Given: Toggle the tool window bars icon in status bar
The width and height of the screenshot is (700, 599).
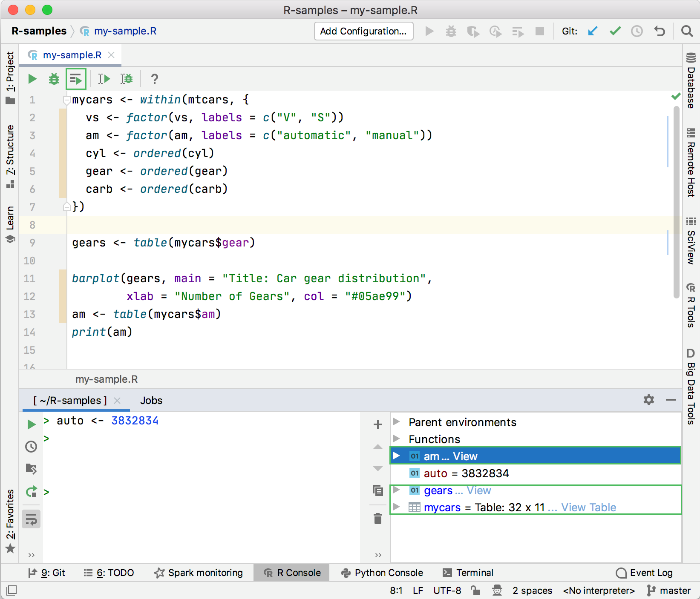Looking at the screenshot, I should pos(12,590).
